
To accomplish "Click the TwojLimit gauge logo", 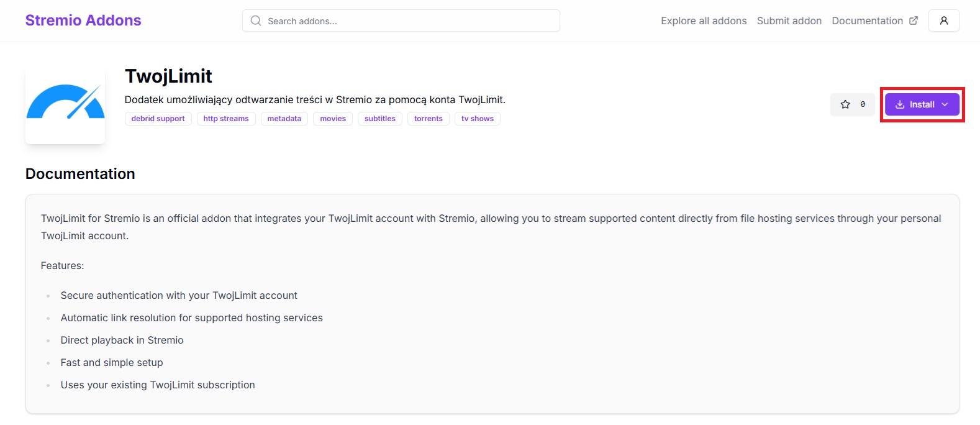I will coord(65,104).
